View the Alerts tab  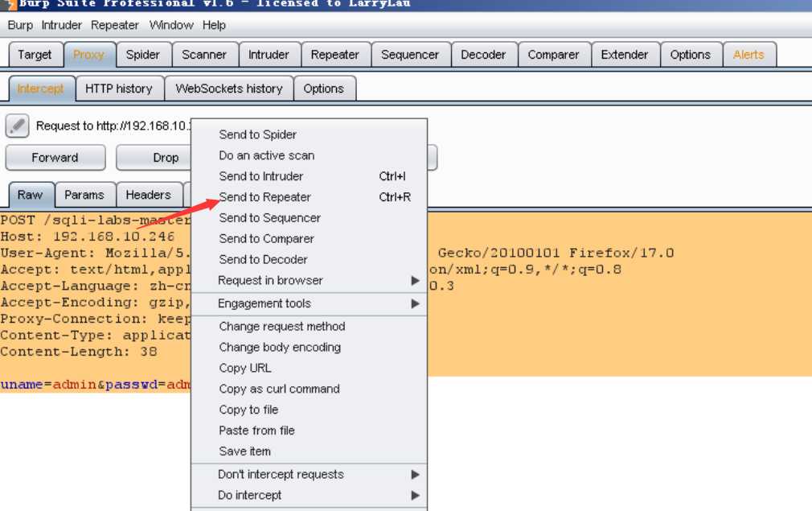[748, 55]
